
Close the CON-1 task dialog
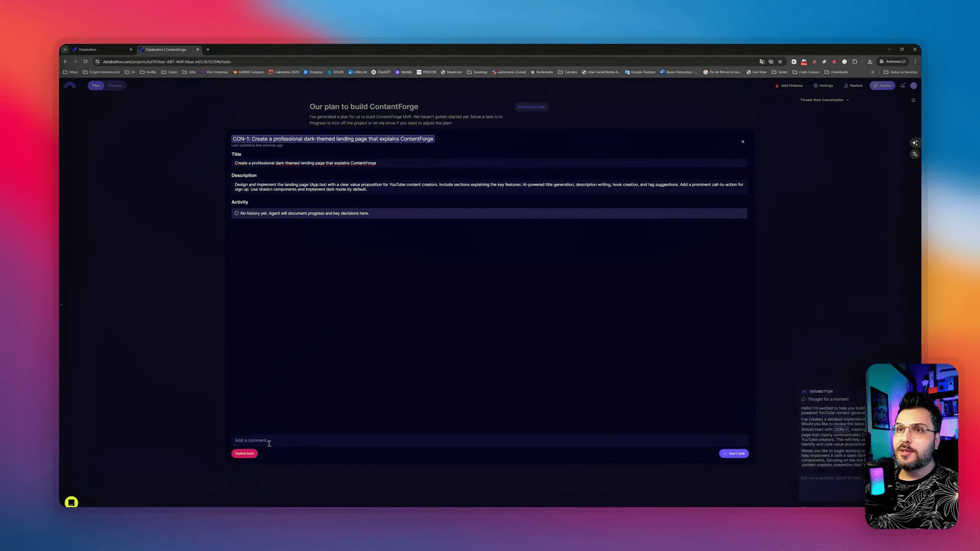point(743,142)
